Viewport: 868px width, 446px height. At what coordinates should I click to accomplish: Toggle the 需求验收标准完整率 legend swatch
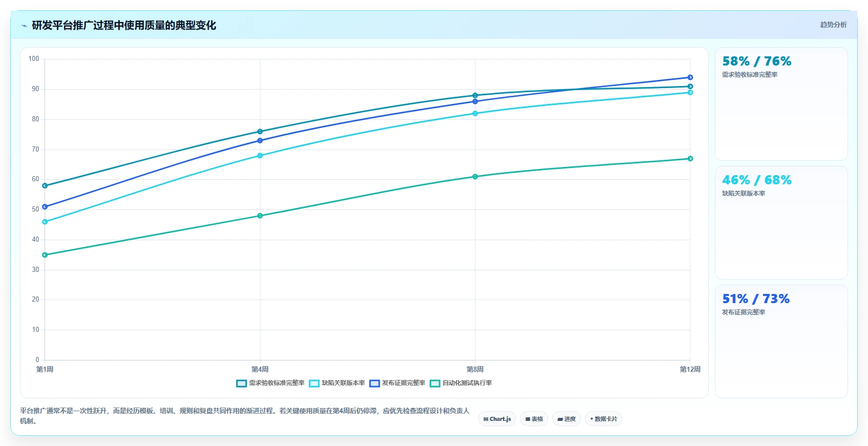click(x=242, y=384)
